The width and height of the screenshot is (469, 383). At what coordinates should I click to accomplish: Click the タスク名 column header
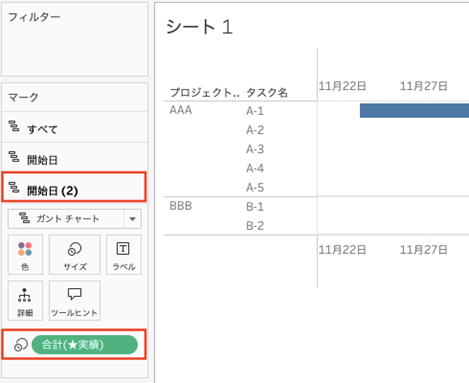267,92
